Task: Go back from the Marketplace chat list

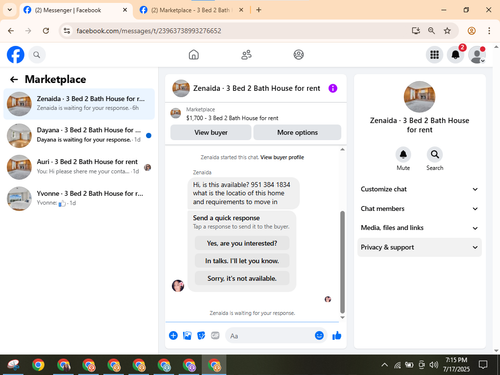Action: pyautogui.click(x=14, y=79)
